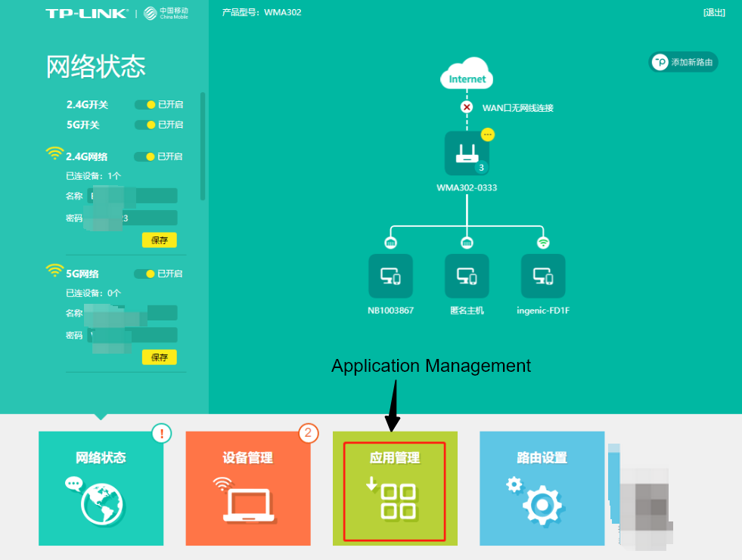Image resolution: width=742 pixels, height=560 pixels.
Task: Click yellow ellipsis badge on router
Action: click(x=488, y=134)
